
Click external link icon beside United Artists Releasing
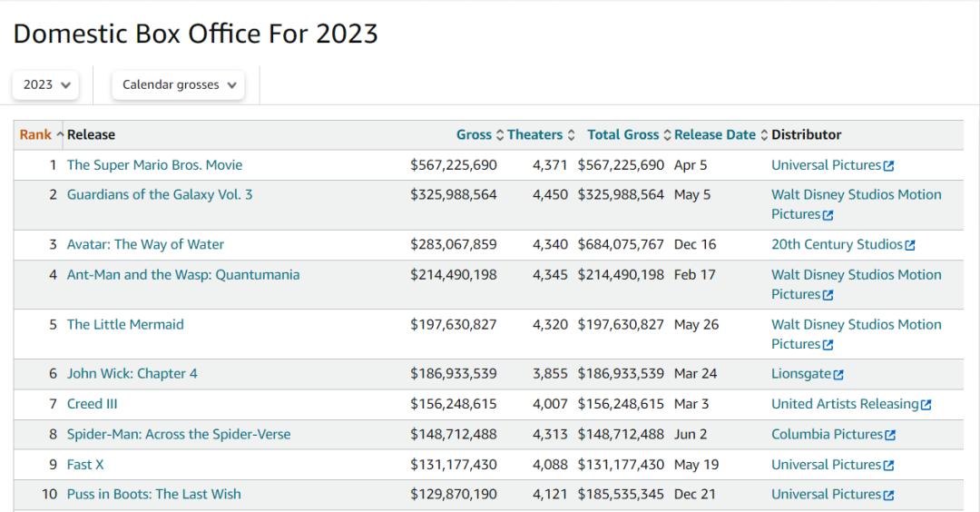point(926,405)
